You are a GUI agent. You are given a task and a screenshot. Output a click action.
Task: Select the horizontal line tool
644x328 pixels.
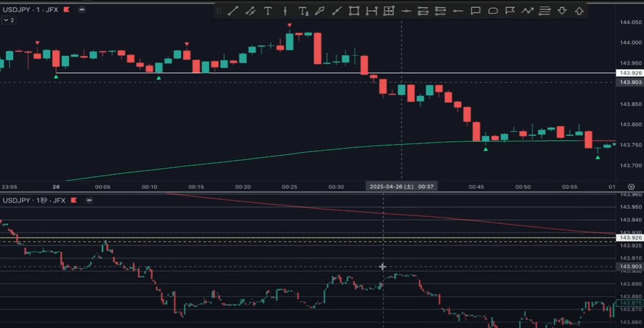[406, 11]
